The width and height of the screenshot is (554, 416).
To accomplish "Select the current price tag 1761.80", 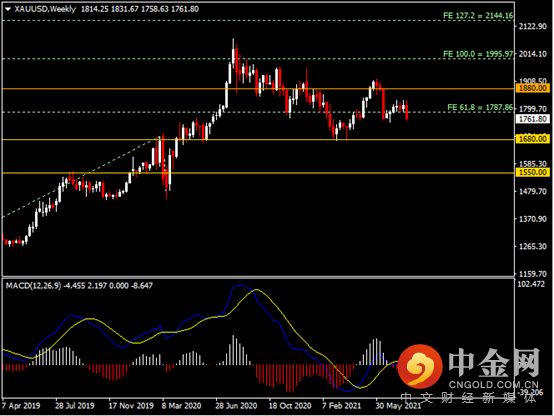I will point(533,119).
